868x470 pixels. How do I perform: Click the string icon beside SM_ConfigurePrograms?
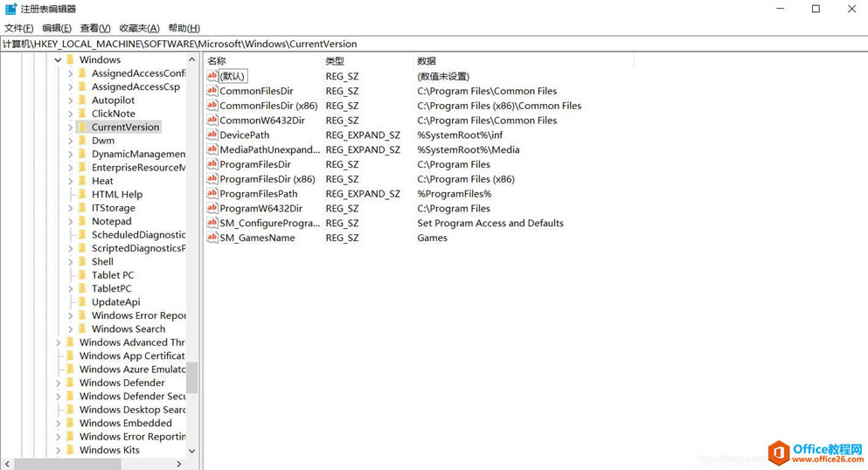pyautogui.click(x=212, y=223)
